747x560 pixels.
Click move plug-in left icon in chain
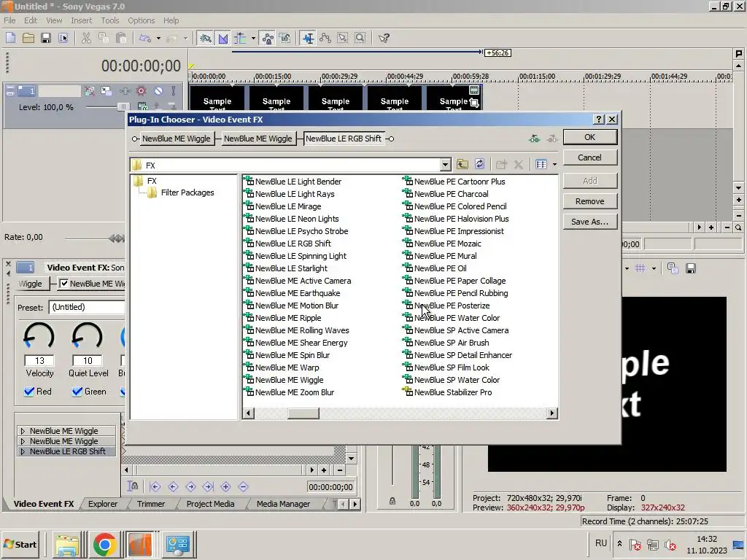click(x=535, y=139)
